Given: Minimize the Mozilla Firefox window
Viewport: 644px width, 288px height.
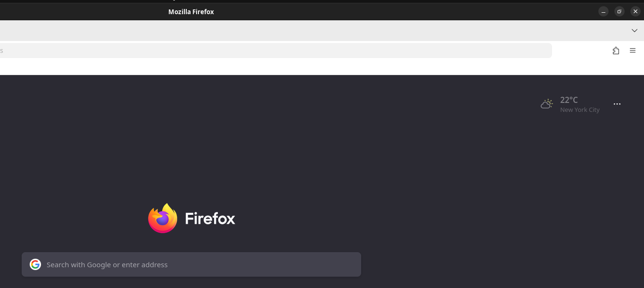Looking at the screenshot, I should tap(603, 12).
